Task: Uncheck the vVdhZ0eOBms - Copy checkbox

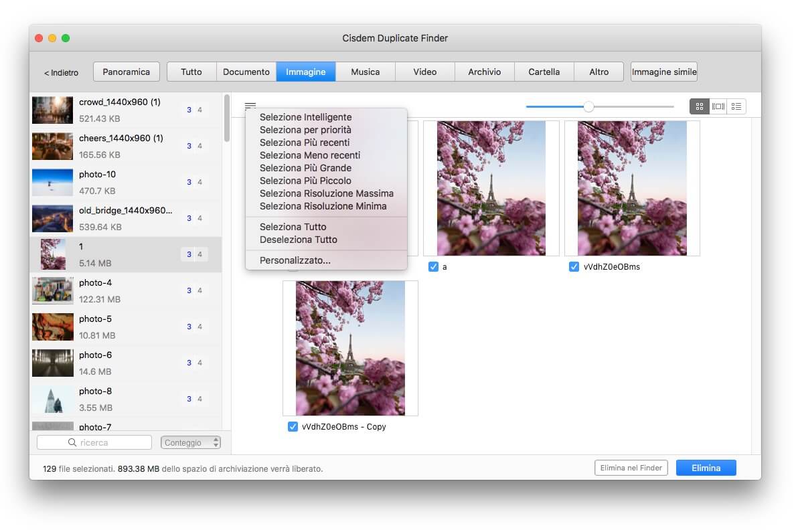Action: click(293, 427)
